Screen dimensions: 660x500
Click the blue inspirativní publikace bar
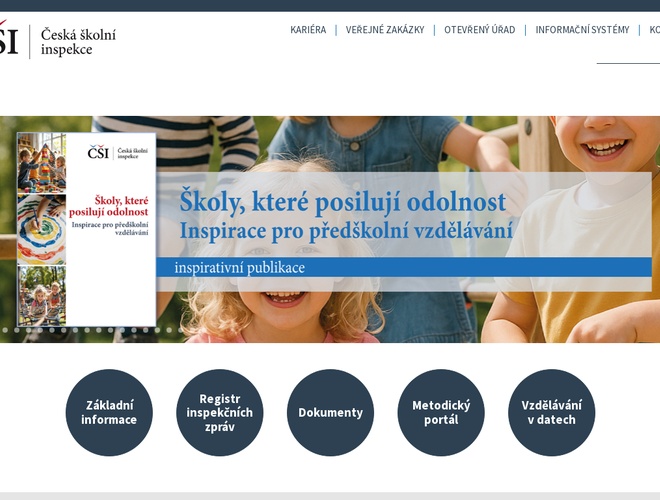400,267
